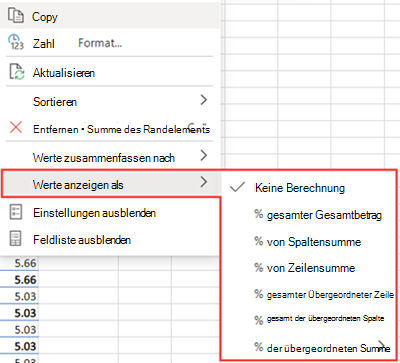Viewport: 400px width, 363px height.
Task: Choose % gesamt der übergeordneten Spalte
Action: pyautogui.click(x=309, y=319)
